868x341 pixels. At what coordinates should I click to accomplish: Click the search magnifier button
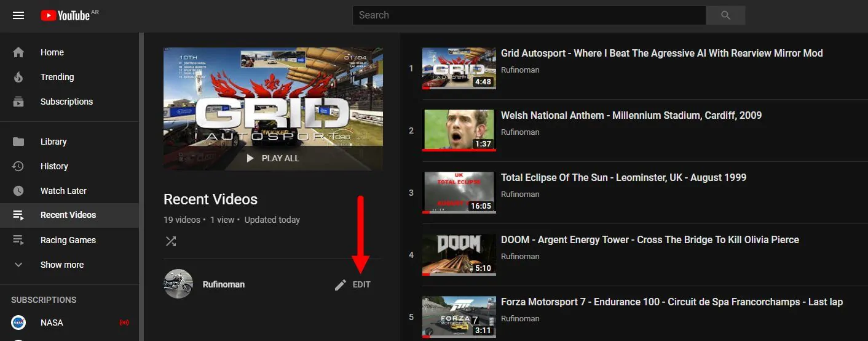coord(725,15)
